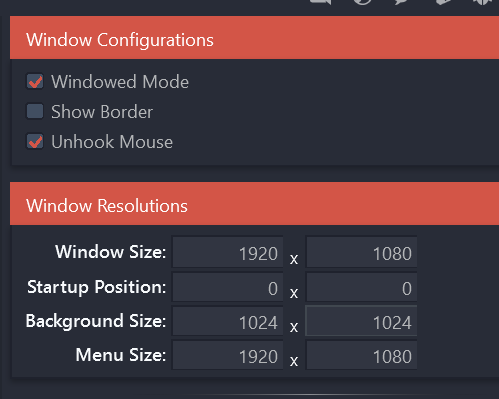Click the Window Size label text

(x=111, y=252)
